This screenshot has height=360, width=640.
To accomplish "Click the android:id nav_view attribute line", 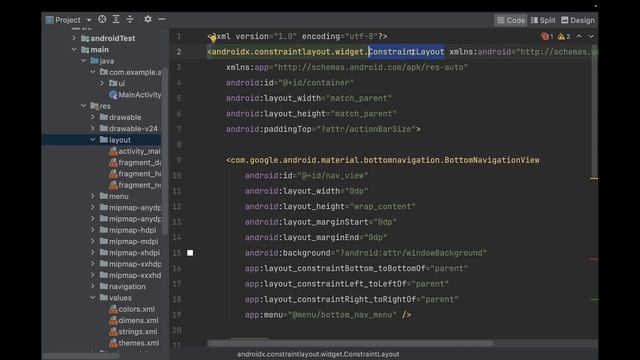I will (306, 176).
